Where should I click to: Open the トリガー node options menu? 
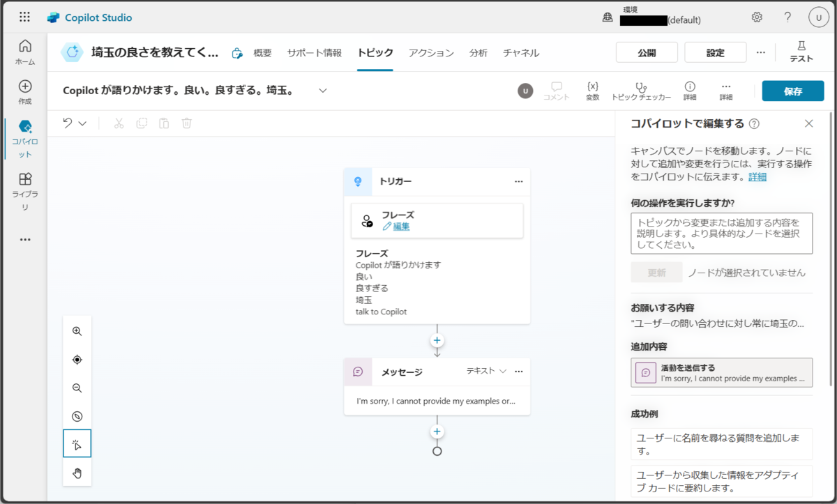pyautogui.click(x=518, y=181)
